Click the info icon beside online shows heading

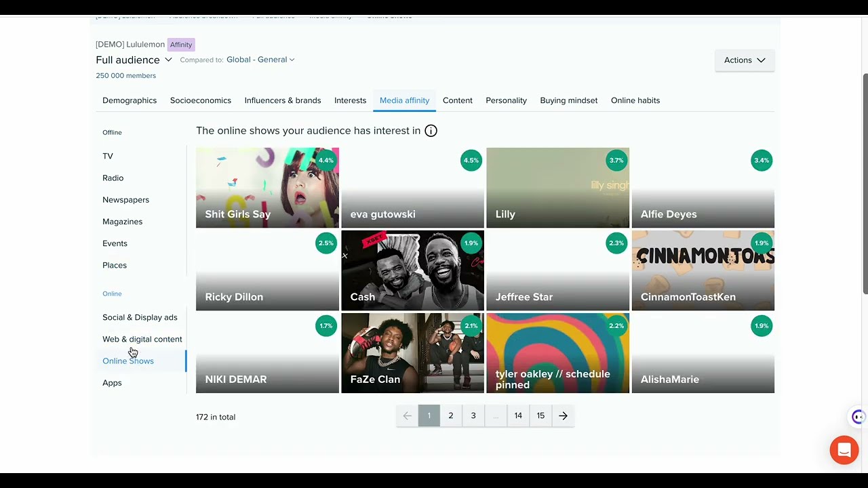(431, 131)
